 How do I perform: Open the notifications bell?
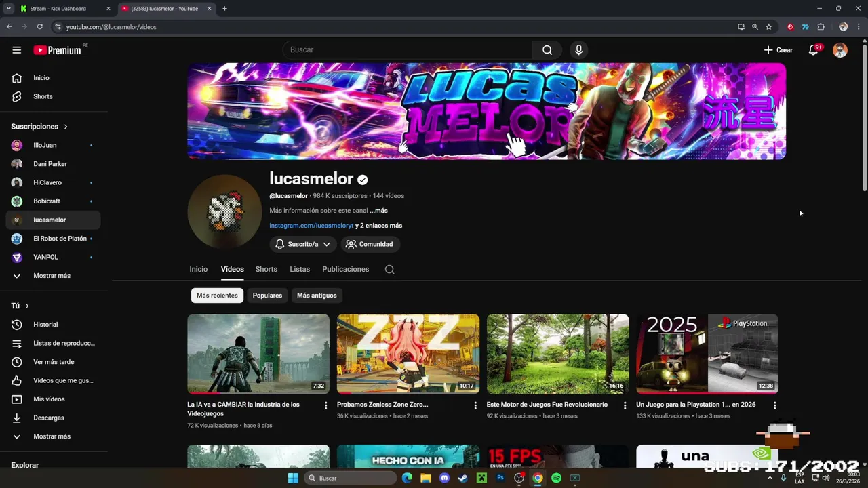[814, 49]
